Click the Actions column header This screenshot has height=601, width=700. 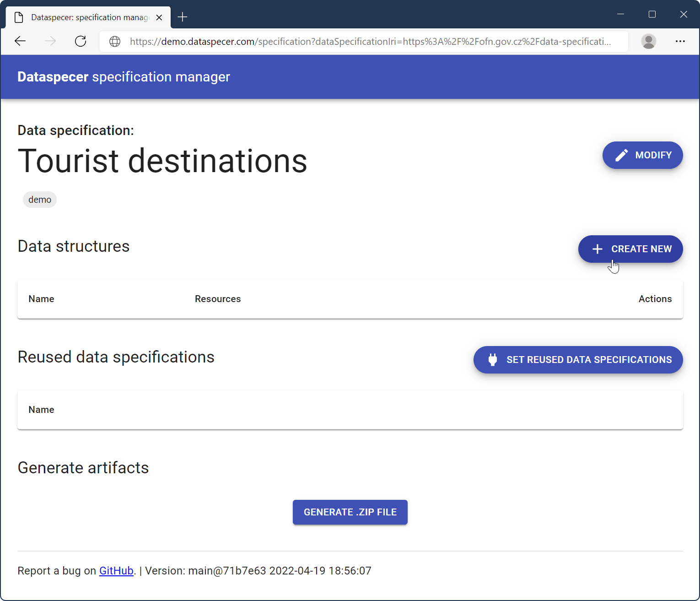655,299
